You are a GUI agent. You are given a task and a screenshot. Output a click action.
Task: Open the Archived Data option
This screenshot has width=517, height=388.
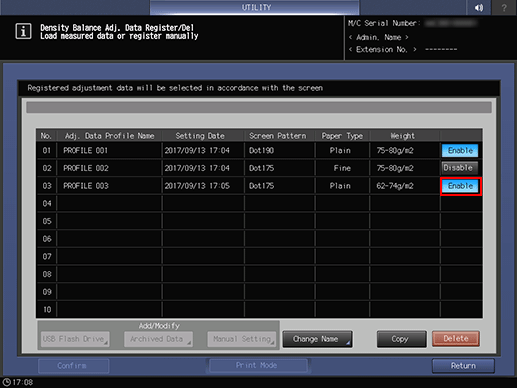tap(158, 339)
